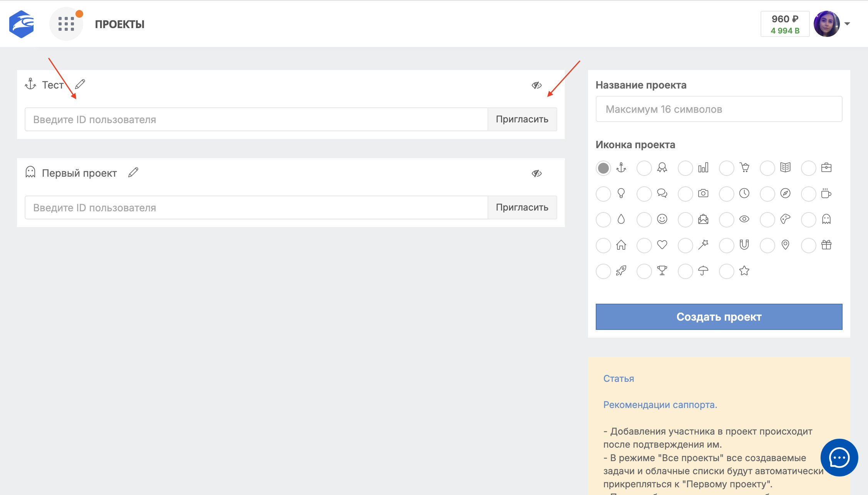This screenshot has width=868, height=495.
Task: Focus the user ID field in Тест
Action: [256, 119]
